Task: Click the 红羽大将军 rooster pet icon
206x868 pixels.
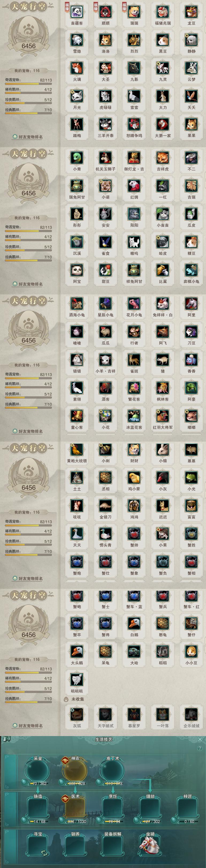Action: (163, 416)
